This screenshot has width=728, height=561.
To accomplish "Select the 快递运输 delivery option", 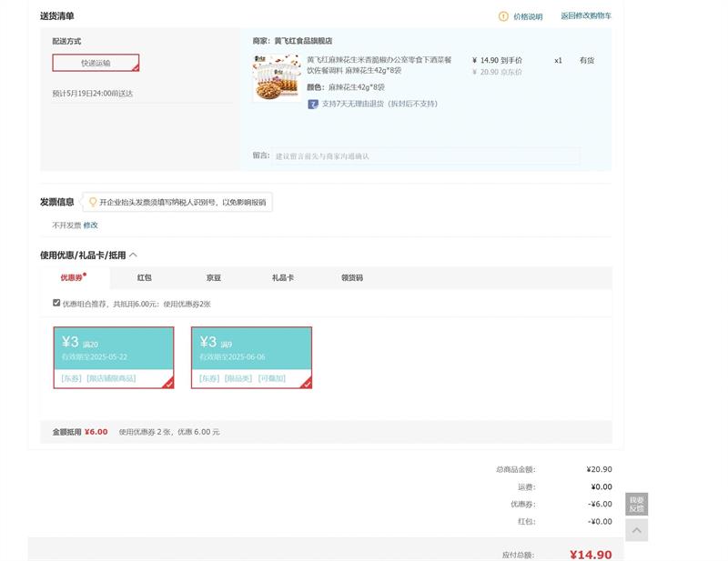I will coord(96,63).
